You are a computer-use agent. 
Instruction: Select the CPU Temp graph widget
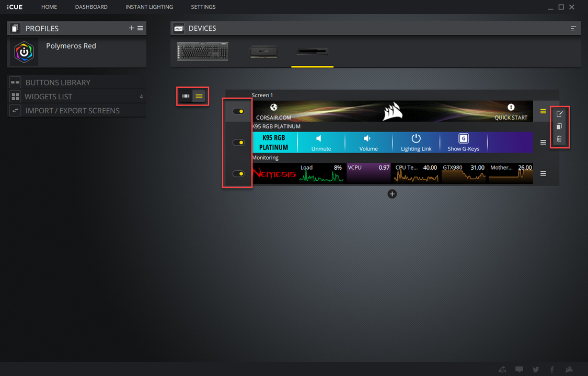(416, 173)
